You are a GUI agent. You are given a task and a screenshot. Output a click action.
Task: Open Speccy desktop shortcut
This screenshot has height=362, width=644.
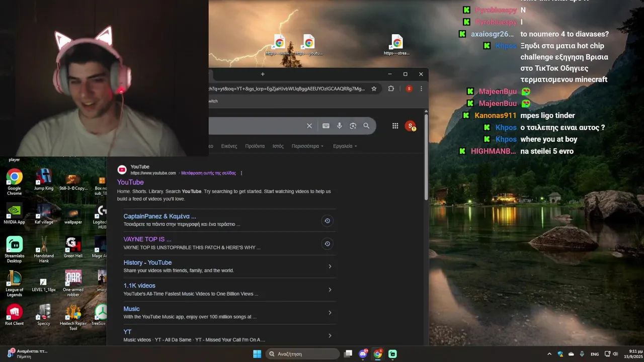click(44, 315)
